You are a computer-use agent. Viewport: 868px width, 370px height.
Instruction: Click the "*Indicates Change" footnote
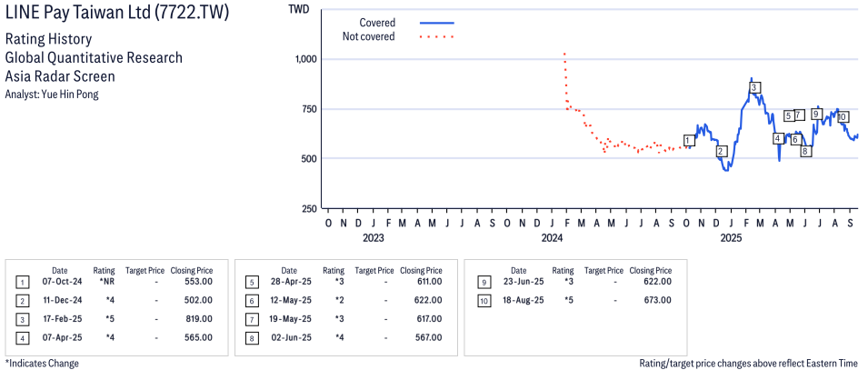pyautogui.click(x=42, y=364)
